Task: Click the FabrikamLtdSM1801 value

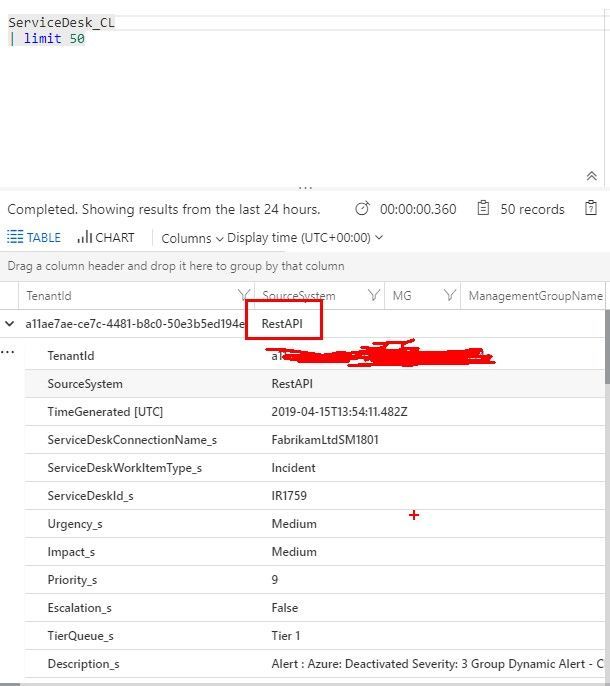Action: (x=325, y=440)
